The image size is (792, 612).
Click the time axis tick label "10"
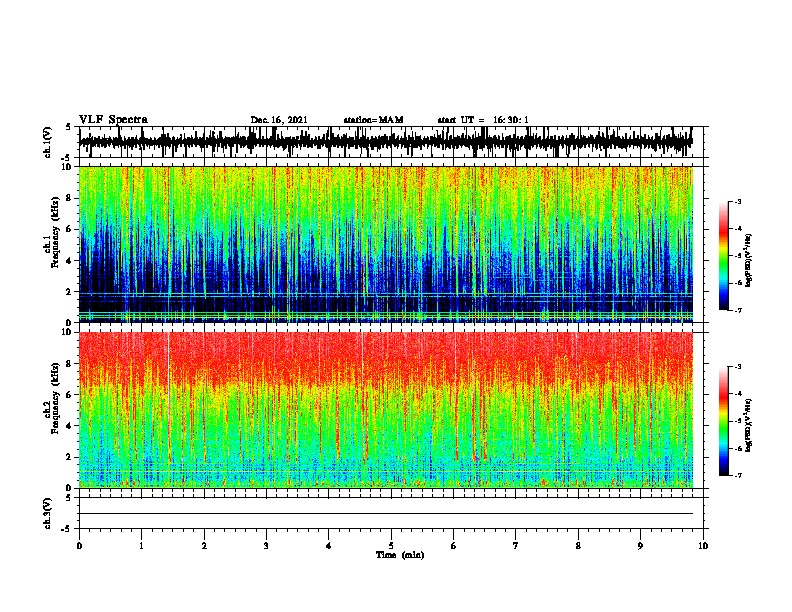(703, 546)
